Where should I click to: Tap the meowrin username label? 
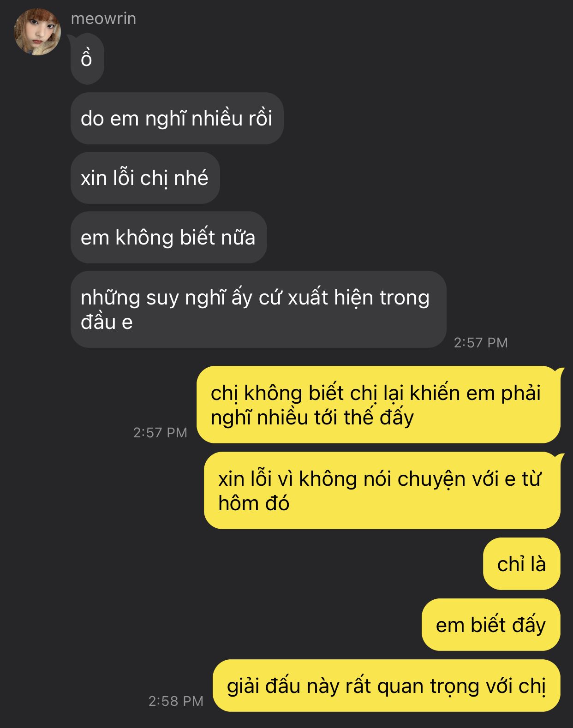pyautogui.click(x=103, y=18)
